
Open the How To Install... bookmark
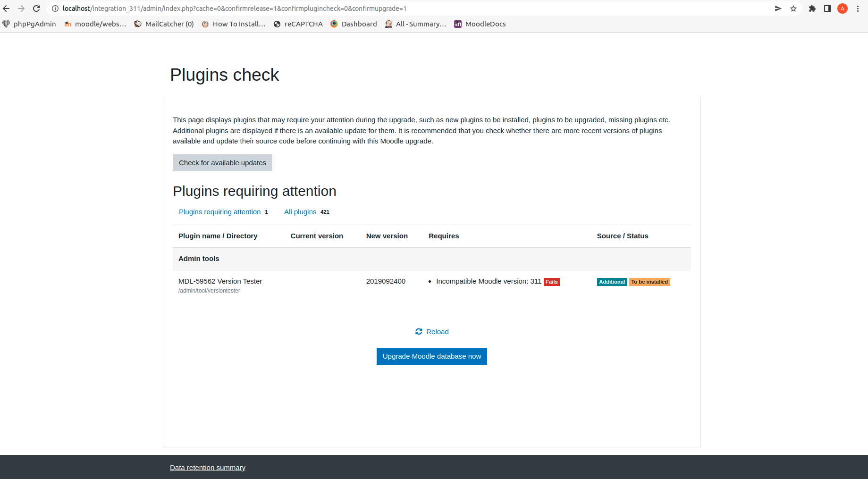coord(234,24)
